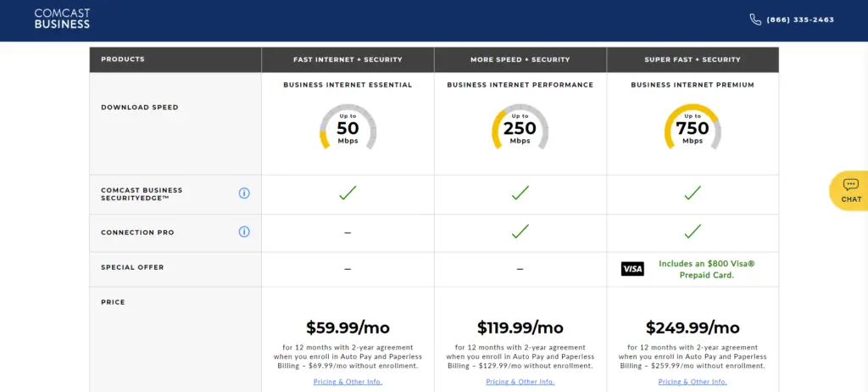Select the Fast Internet + Security column header

pos(348,59)
